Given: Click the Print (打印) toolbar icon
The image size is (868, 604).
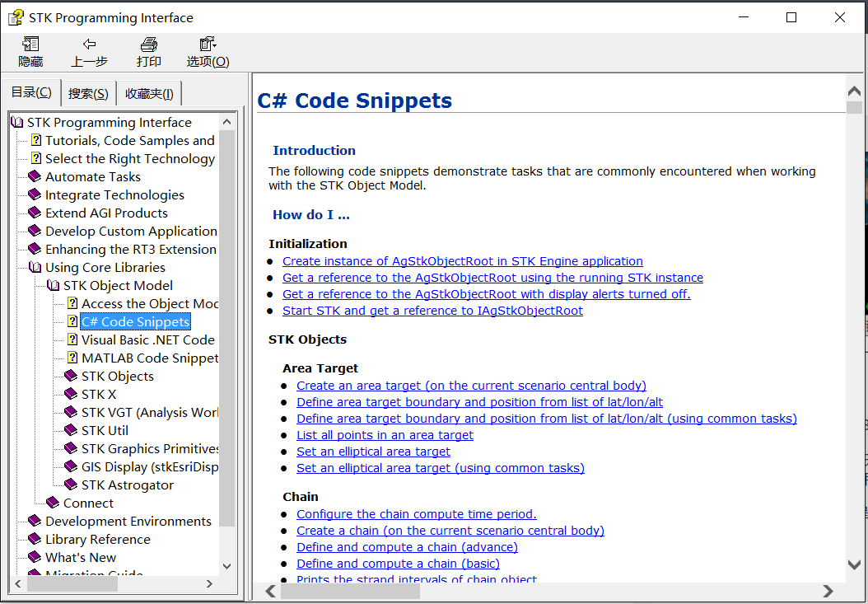Looking at the screenshot, I should (x=148, y=44).
